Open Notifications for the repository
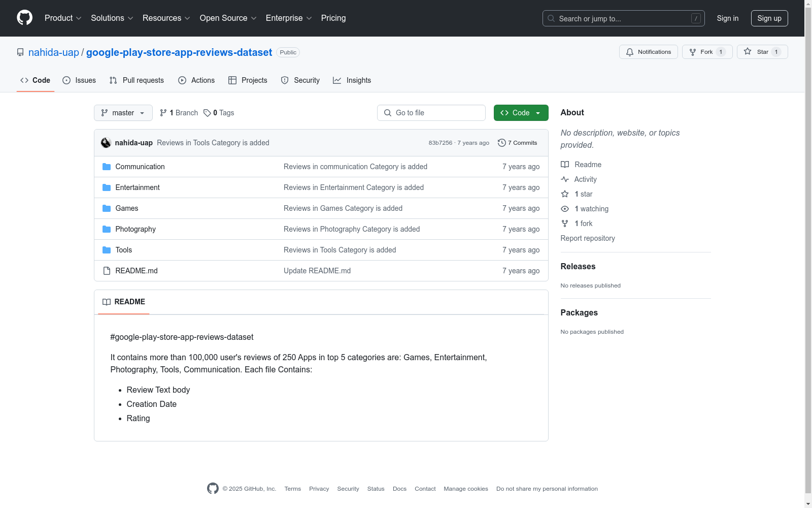This screenshot has height=508, width=812. 649,52
